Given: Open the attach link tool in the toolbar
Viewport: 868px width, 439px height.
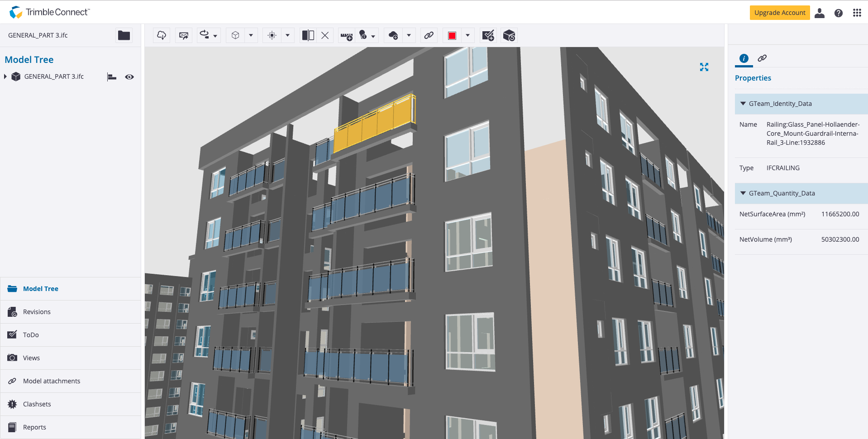Looking at the screenshot, I should pos(429,35).
